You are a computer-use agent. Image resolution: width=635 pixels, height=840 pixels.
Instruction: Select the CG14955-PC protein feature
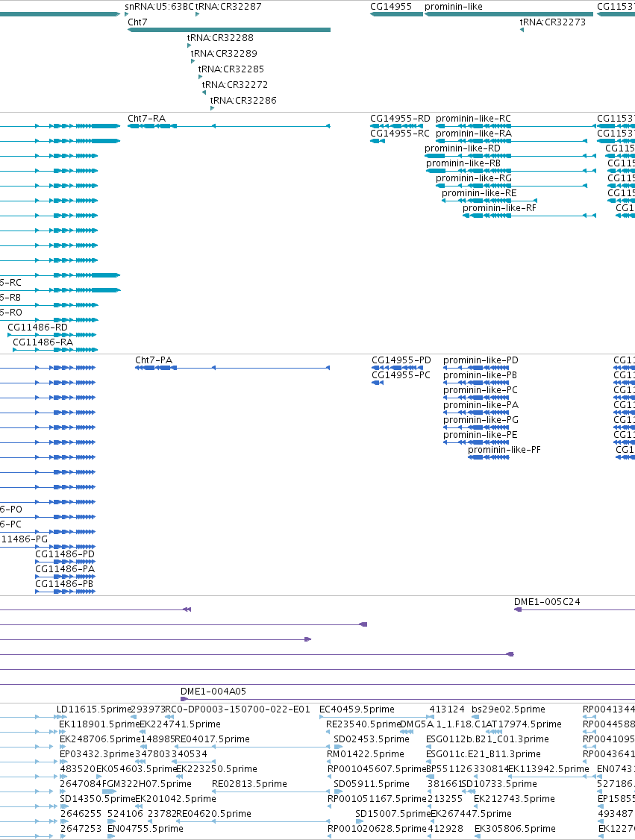[378, 383]
